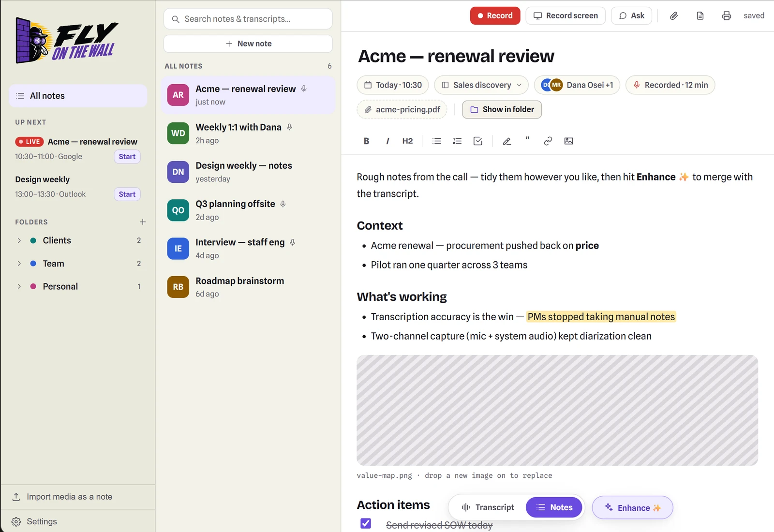Expand the Team folder

click(x=19, y=264)
